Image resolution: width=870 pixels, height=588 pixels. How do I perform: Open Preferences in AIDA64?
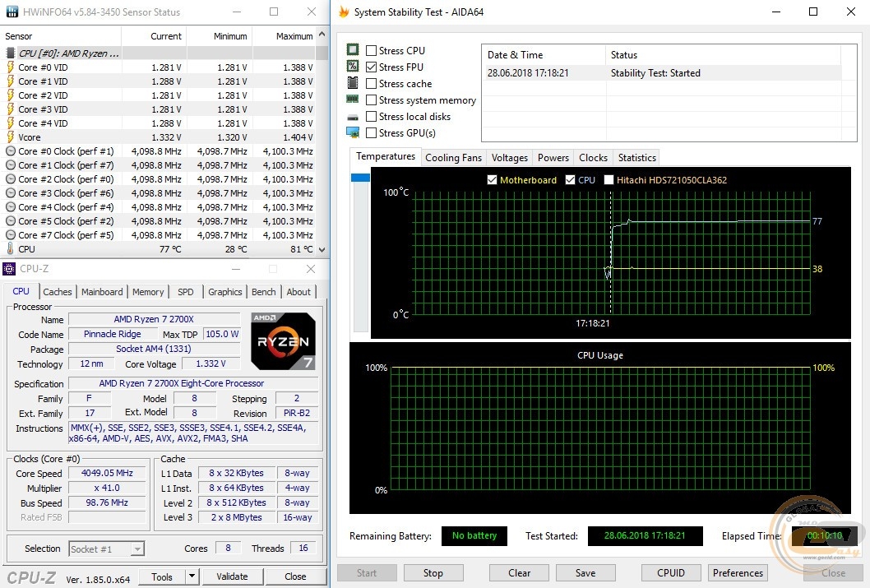[738, 573]
